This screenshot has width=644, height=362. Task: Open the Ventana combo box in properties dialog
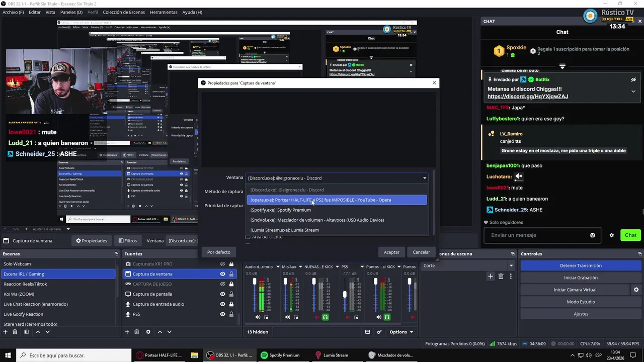[337, 178]
